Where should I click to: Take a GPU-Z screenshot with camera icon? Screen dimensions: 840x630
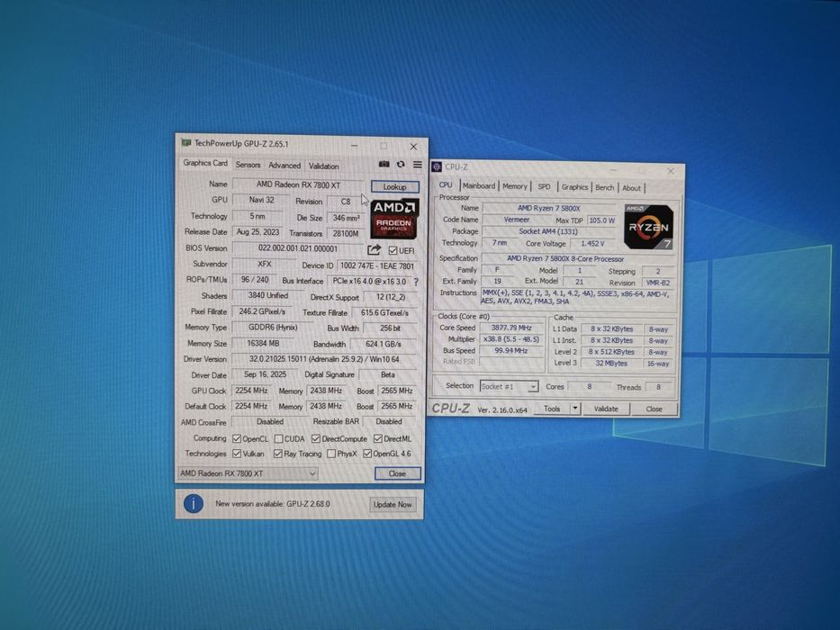pos(384,165)
